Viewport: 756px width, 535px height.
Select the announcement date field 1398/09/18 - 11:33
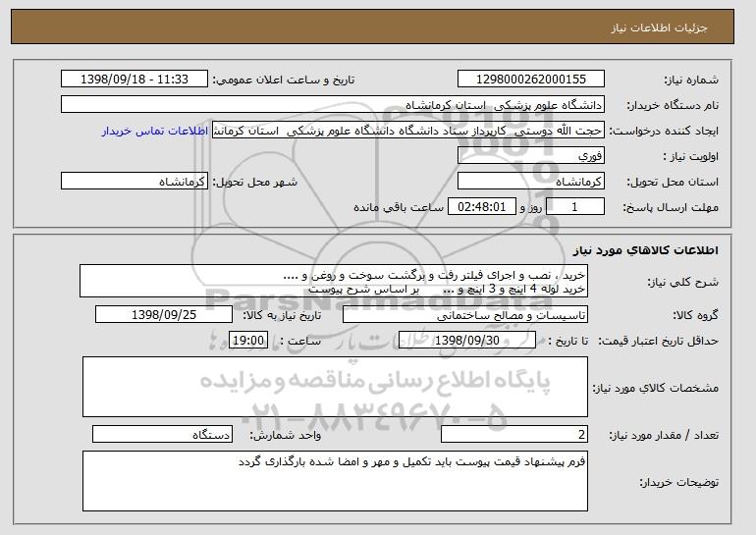tap(135, 80)
